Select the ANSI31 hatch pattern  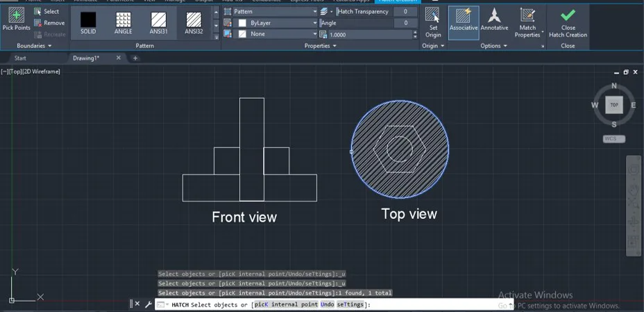point(158,24)
